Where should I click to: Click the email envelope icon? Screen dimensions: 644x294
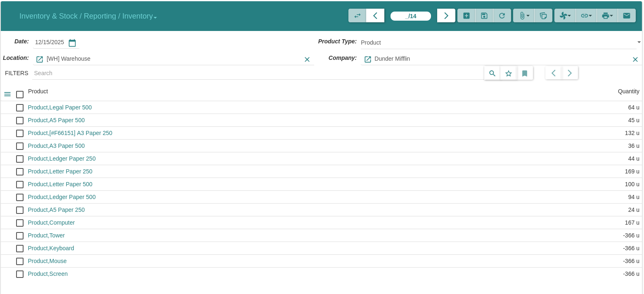coord(626,16)
